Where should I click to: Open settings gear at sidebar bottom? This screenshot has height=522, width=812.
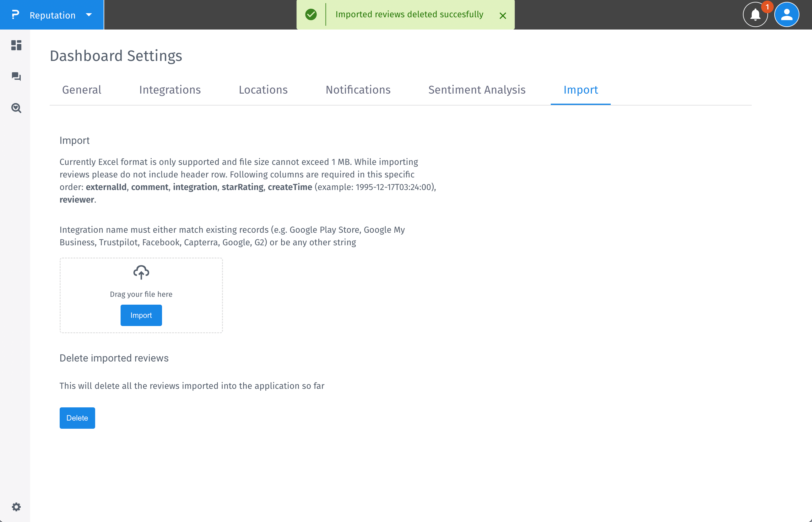[16, 507]
